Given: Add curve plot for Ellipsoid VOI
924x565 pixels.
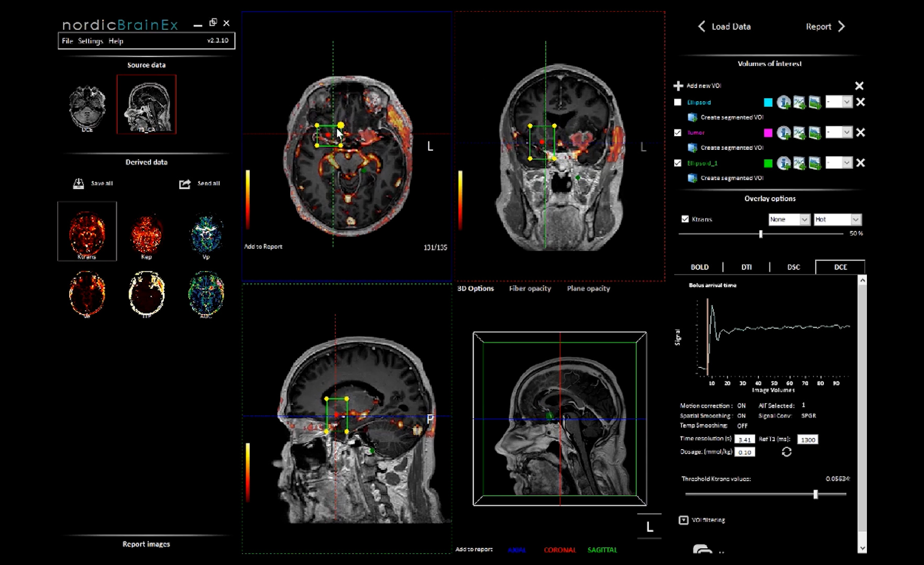Looking at the screenshot, I should click(799, 102).
